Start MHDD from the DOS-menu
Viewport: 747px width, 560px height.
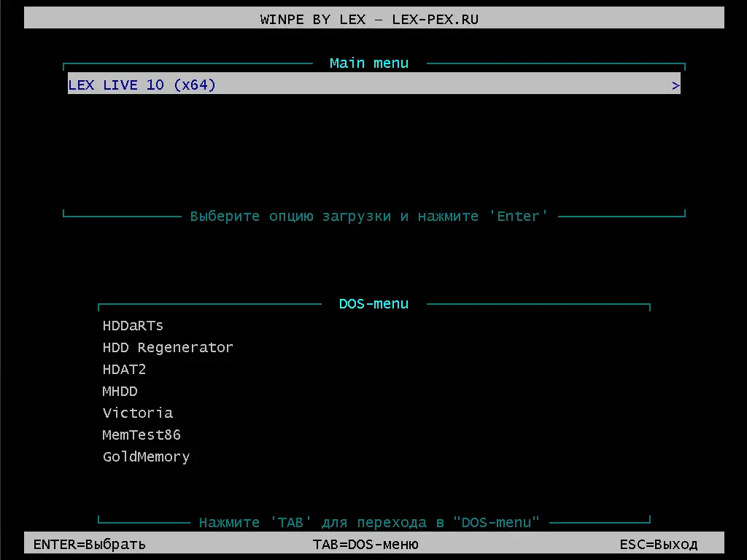[x=120, y=392]
